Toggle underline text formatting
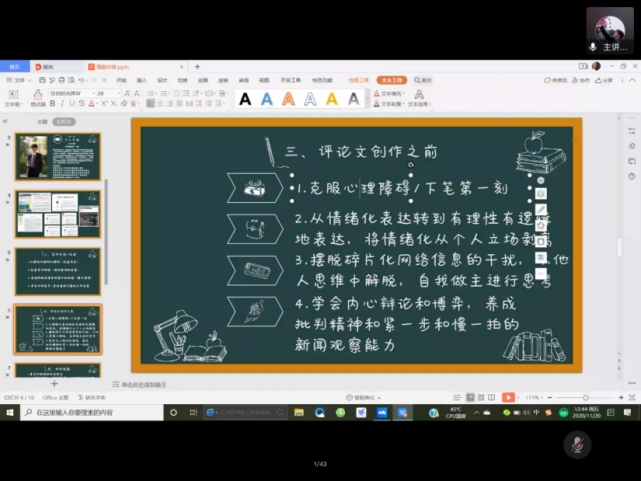This screenshot has height=481, width=641. tap(71, 103)
